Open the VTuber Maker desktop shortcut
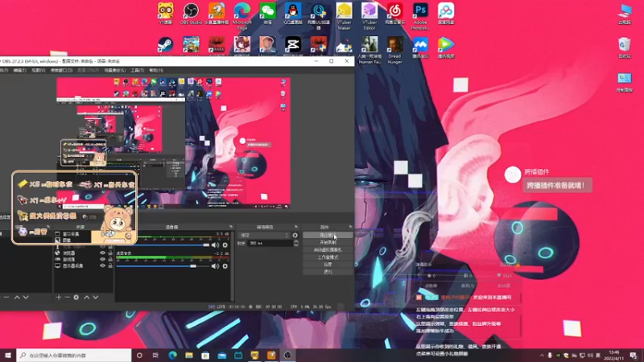Viewport: 644px width, 362px height. click(x=345, y=16)
